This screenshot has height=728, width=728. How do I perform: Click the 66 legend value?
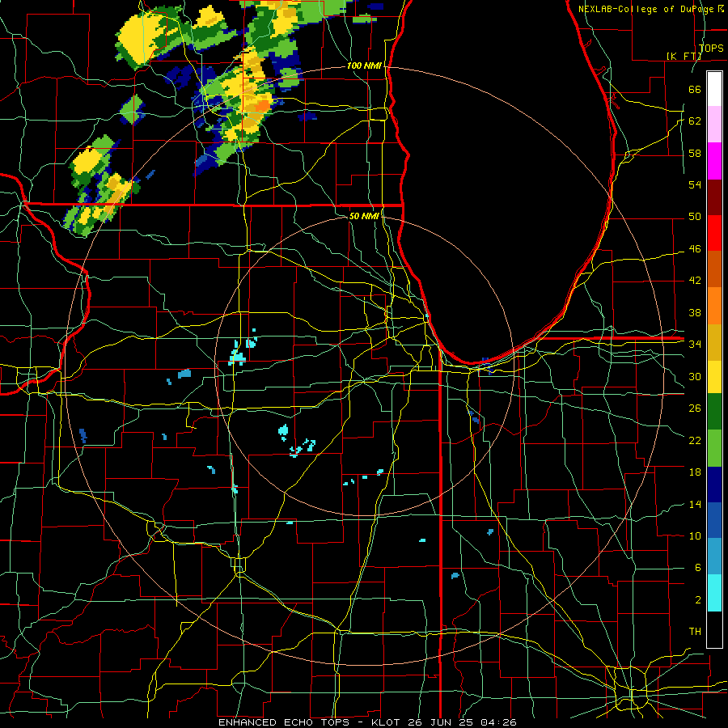695,89
